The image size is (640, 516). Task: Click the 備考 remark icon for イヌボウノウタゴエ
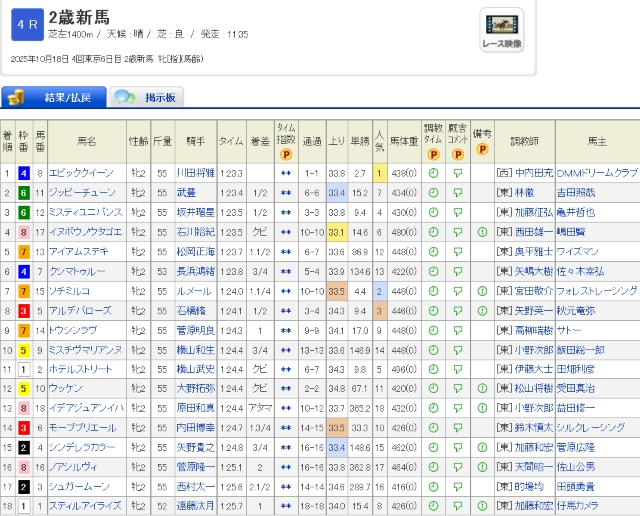point(483,232)
